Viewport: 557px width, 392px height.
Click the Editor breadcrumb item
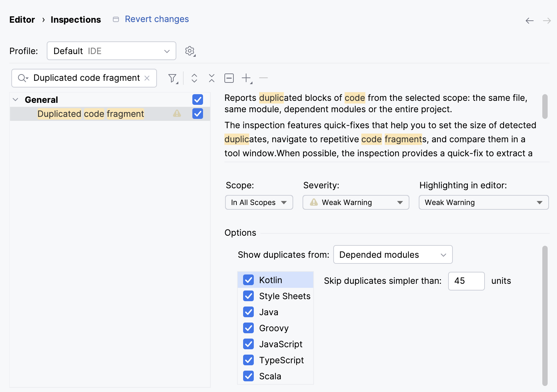point(22,19)
